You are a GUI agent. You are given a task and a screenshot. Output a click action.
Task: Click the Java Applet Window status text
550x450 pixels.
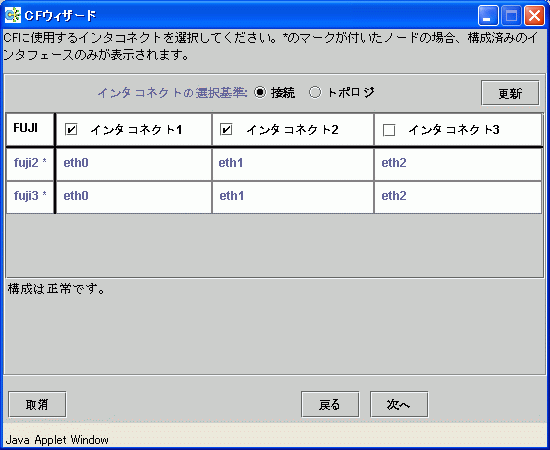tap(57, 440)
